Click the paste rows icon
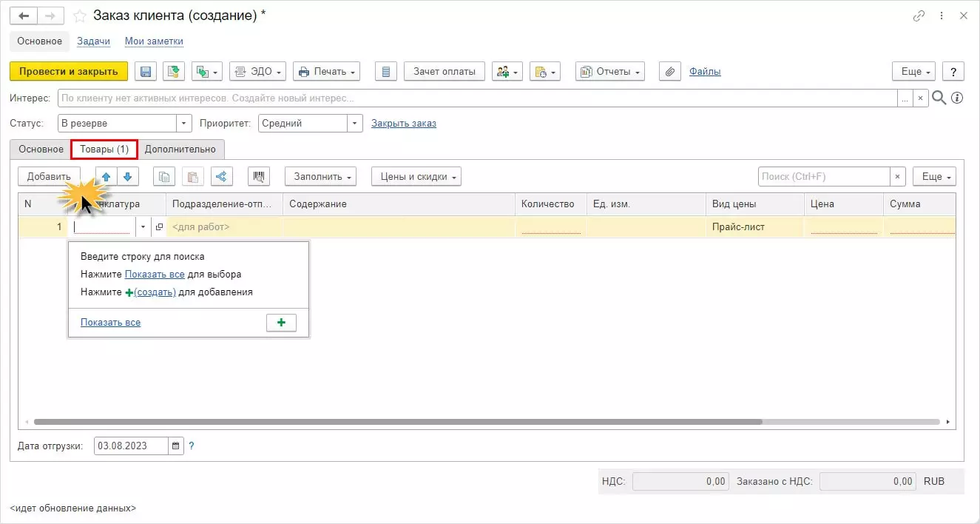 click(192, 177)
